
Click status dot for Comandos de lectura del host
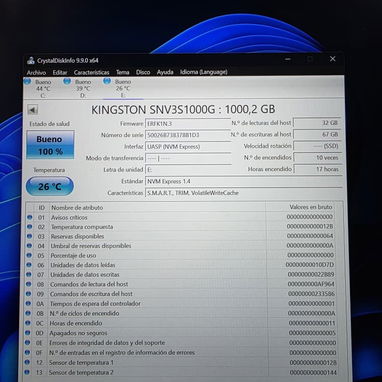28,284
